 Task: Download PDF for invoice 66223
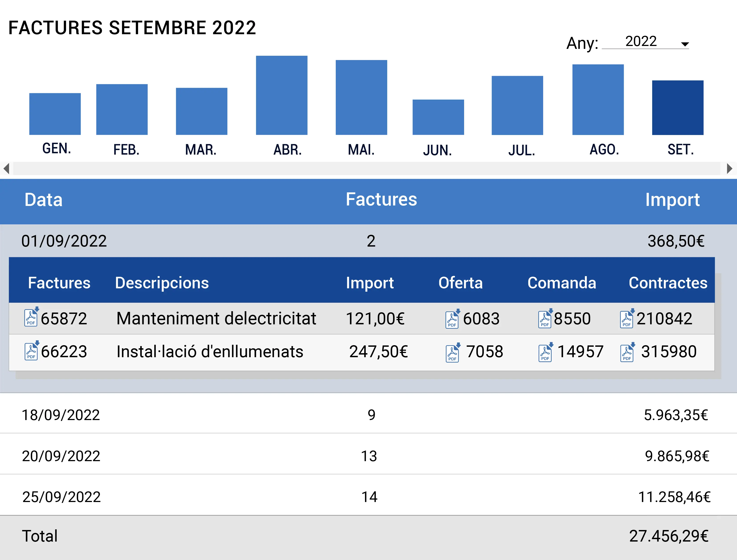click(32, 350)
